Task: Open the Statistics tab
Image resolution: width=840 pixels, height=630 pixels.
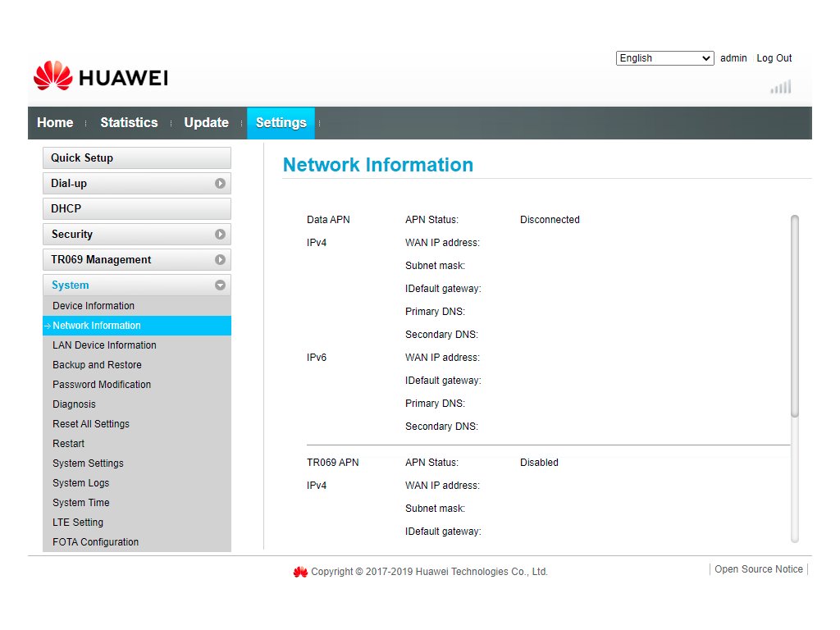Action: click(129, 123)
